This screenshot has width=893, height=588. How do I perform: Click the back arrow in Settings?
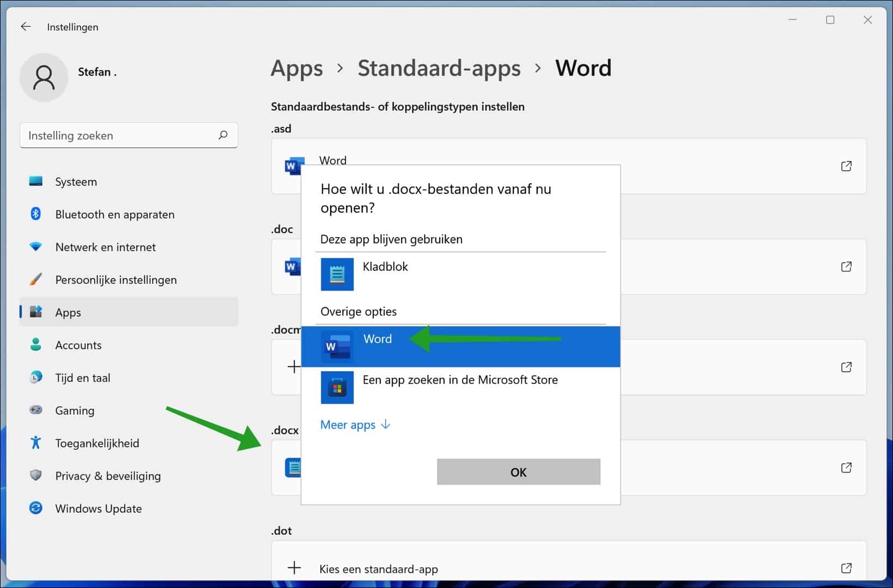[x=26, y=26]
